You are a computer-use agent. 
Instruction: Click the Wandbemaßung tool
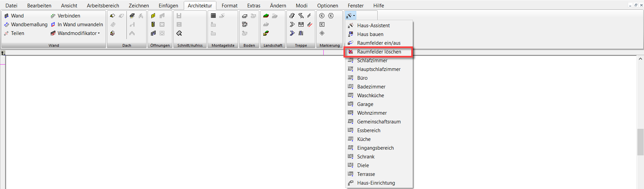tap(25, 25)
